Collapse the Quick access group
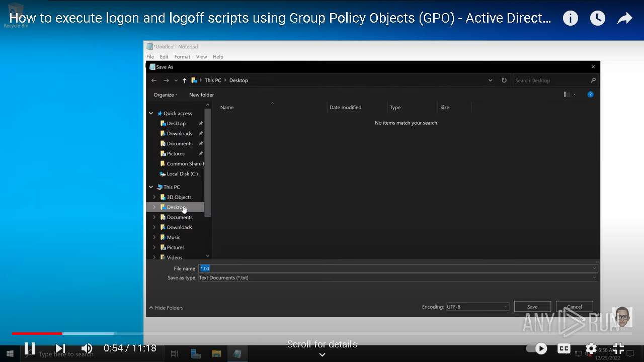The width and height of the screenshot is (644, 362). (x=151, y=114)
